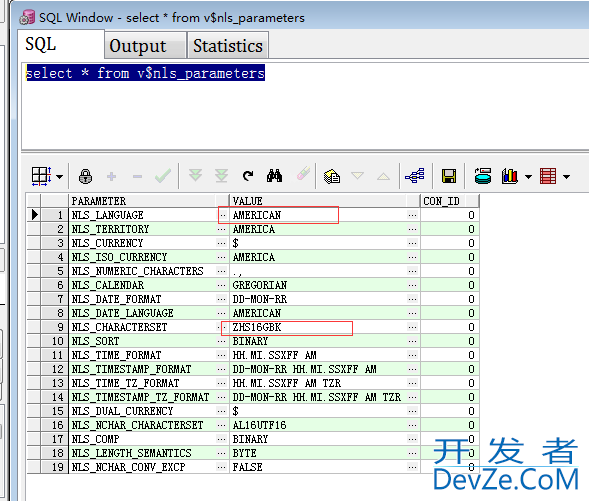
Task: Open cell editor for AMERICAN value row 1
Action: point(412,215)
